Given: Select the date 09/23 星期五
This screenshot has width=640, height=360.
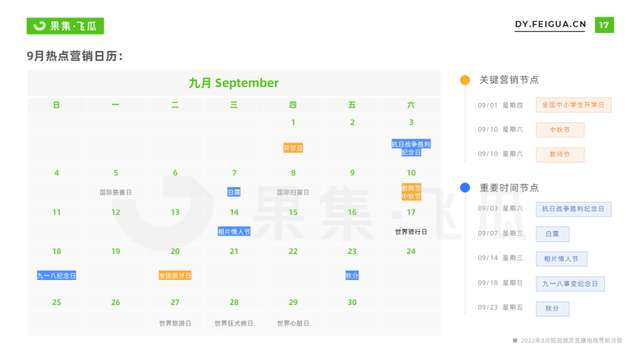Looking at the screenshot, I should 500,307.
